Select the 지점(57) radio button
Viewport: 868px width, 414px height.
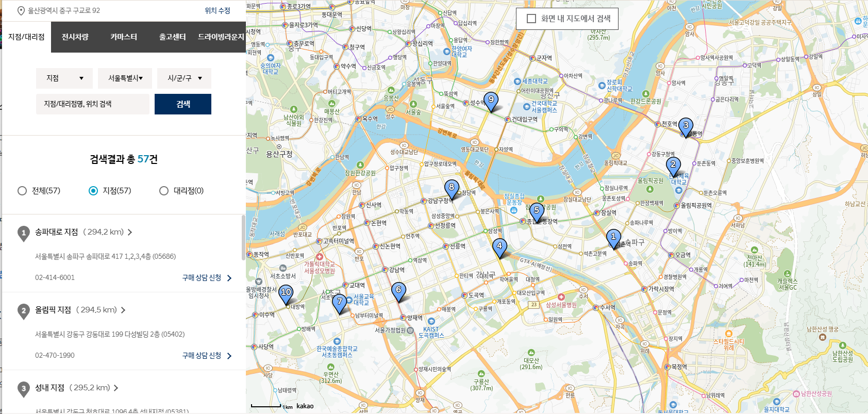coord(93,191)
